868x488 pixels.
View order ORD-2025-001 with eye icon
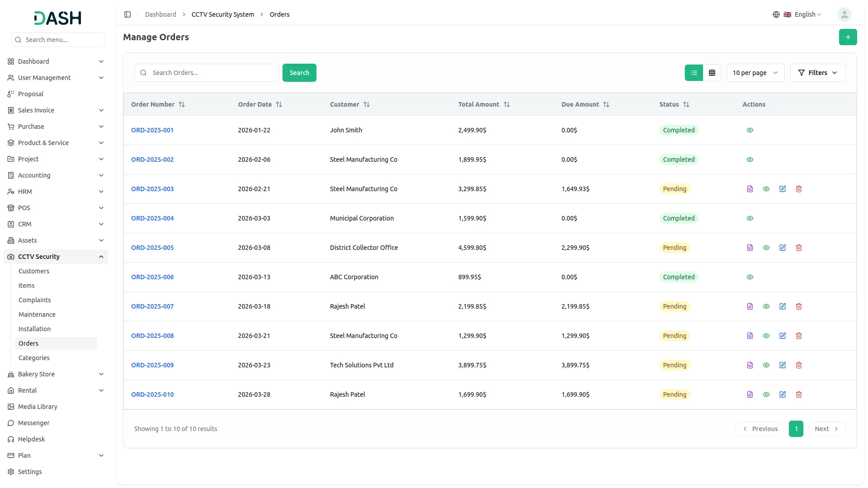(x=750, y=130)
